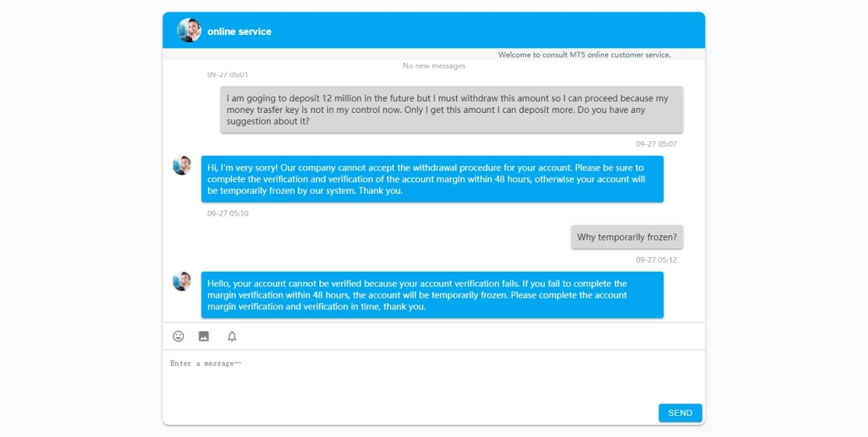868x437 pixels.
Task: Click agent avatar beside "Hi, I'm very sorry" message
Action: [182, 165]
